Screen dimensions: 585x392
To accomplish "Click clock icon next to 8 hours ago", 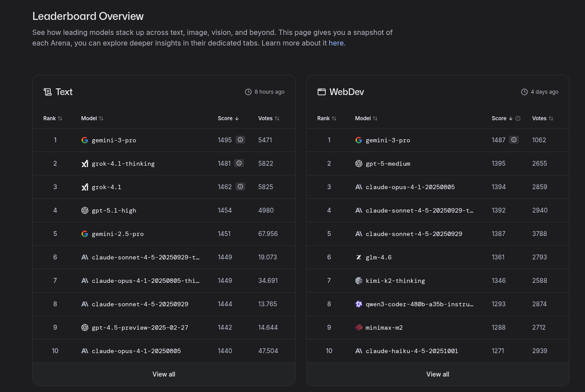I will [x=248, y=92].
